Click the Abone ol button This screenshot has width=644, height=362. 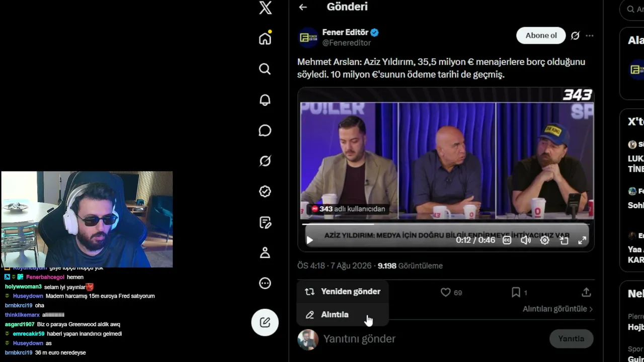[541, 36]
